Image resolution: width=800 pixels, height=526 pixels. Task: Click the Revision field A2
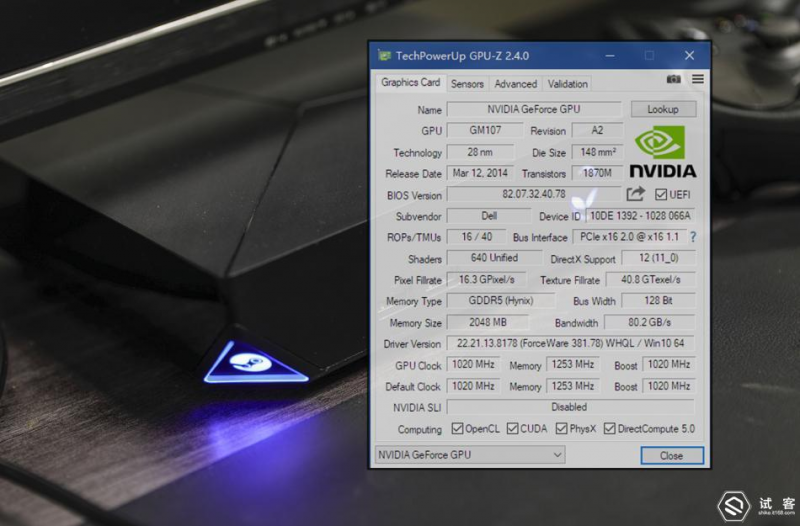pyautogui.click(x=597, y=131)
